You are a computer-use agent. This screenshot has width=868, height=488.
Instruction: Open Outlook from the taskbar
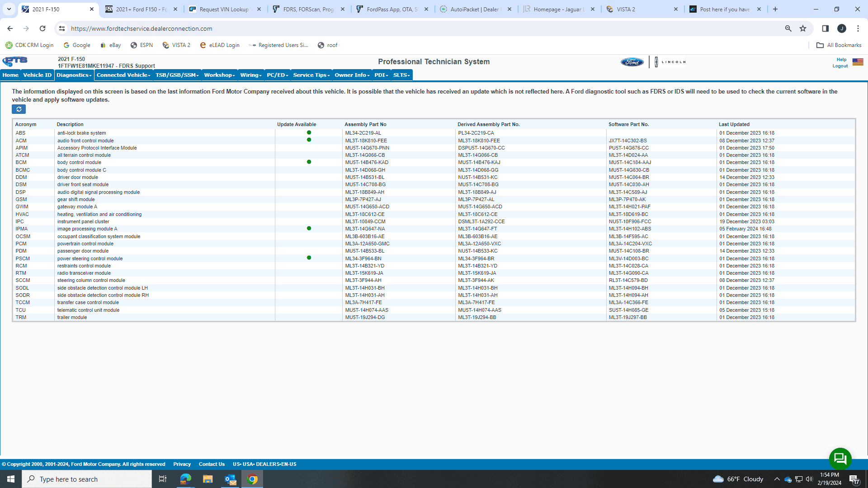point(230,479)
